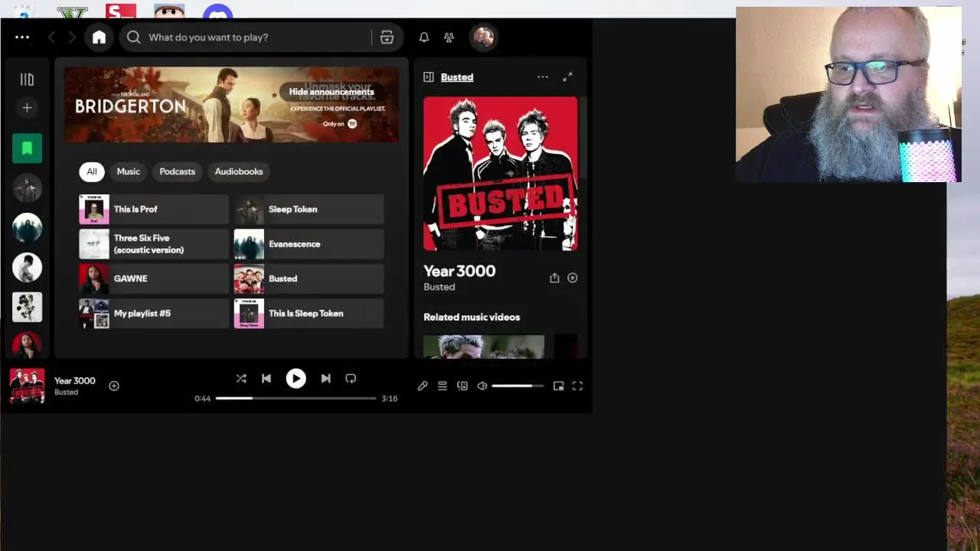980x551 pixels.
Task: Open the mini player icon
Action: click(x=558, y=386)
